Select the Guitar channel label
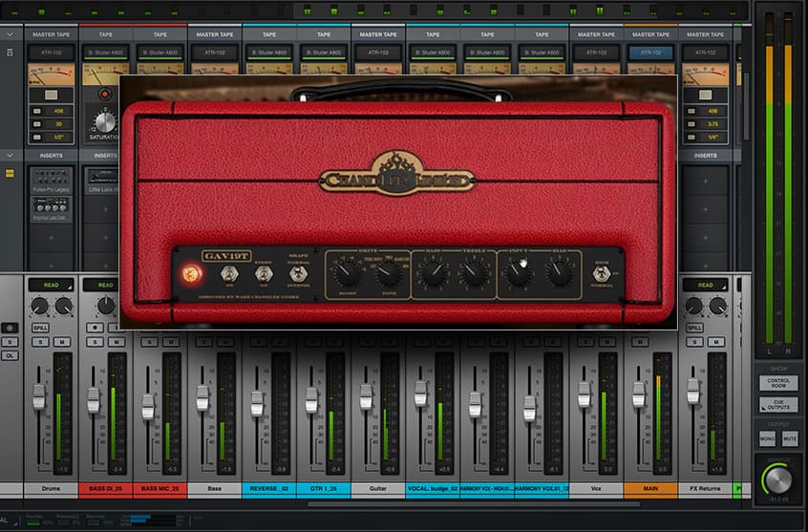Viewport: 808px width, 532px height. (x=378, y=489)
